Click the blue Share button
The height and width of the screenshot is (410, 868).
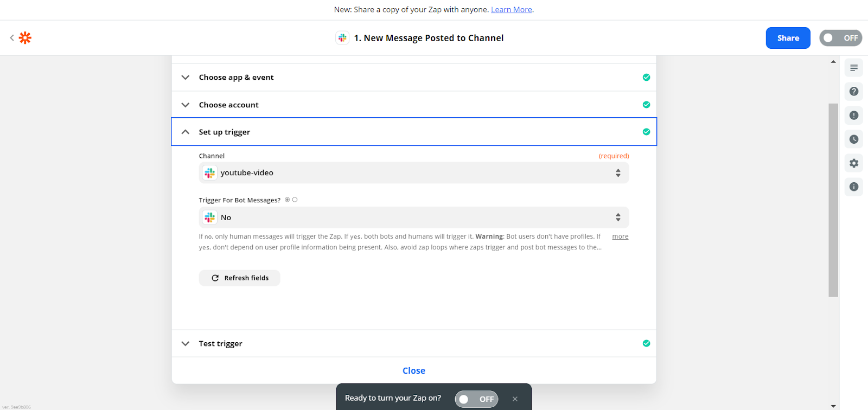click(x=788, y=38)
